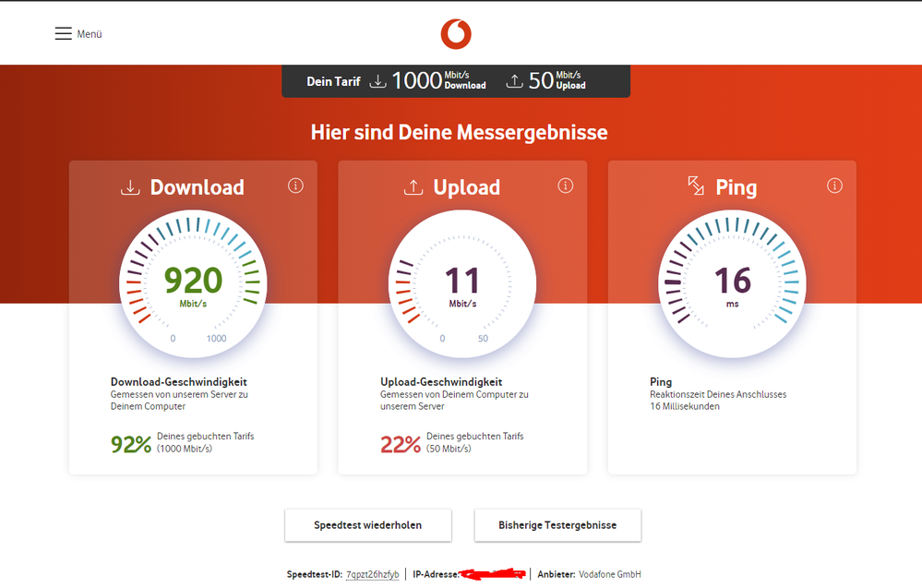Click 'Gemessen von Deinem Computer zu' text
922x588 pixels.
coord(454,394)
